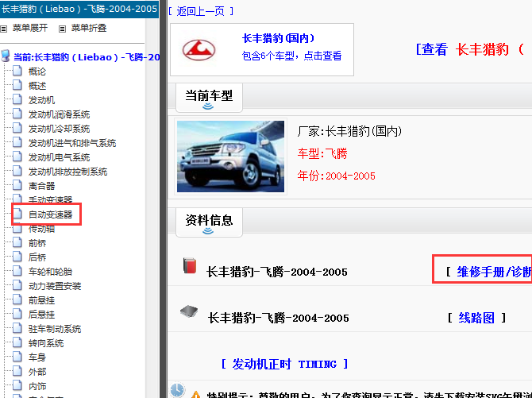Open the 发动机正时 TIMING link
The width and height of the screenshot is (532, 398).
pyautogui.click(x=284, y=364)
